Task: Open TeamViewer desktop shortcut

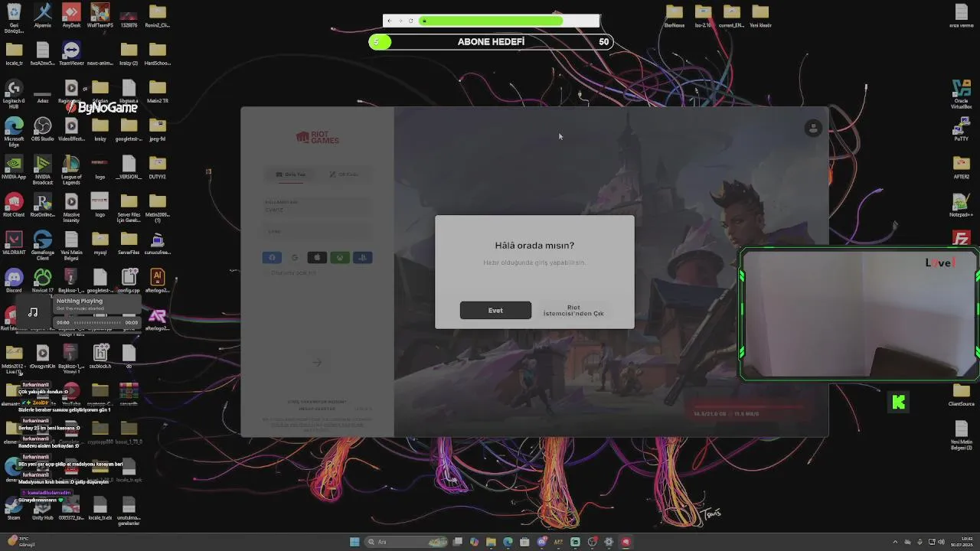Action: pyautogui.click(x=71, y=54)
